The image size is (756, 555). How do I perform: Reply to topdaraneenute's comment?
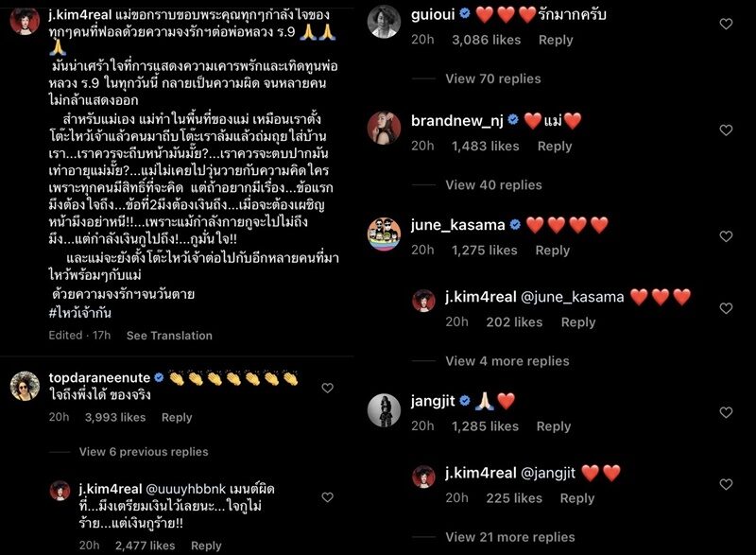pos(177,417)
